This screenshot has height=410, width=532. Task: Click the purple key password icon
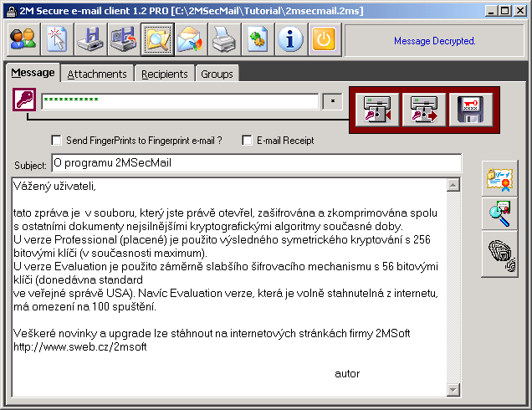(x=24, y=100)
